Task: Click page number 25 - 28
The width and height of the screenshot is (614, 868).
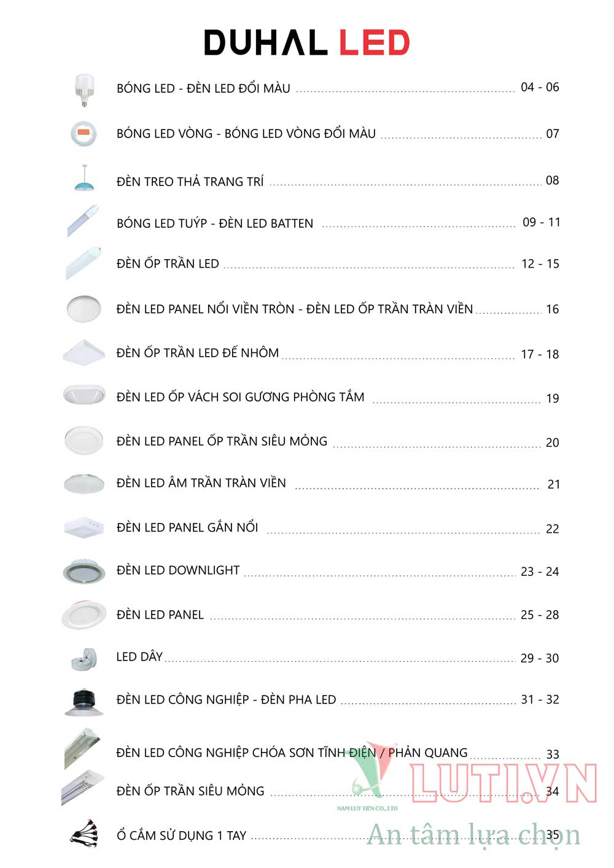Action: coord(540,615)
